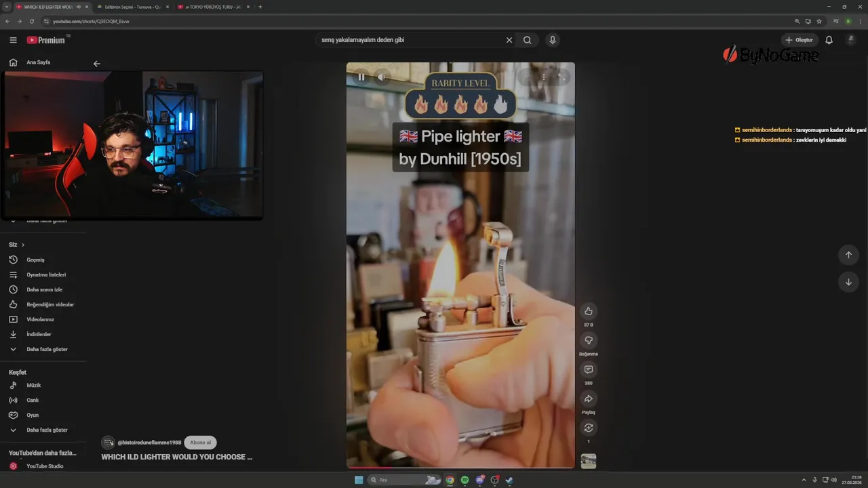
Task: Open Steam from the taskbar
Action: (x=509, y=480)
